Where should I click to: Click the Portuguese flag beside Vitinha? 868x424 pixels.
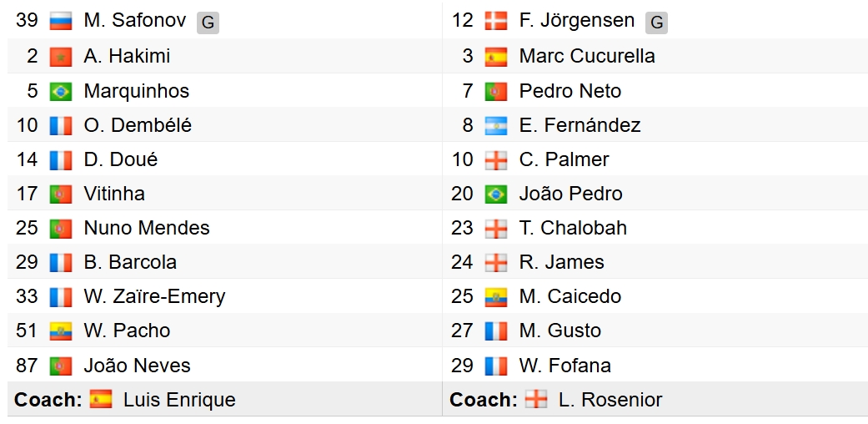point(61,194)
